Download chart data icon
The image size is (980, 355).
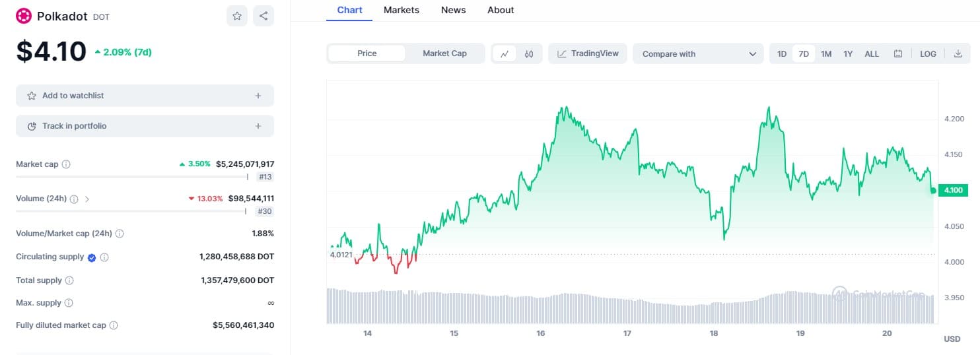(x=958, y=54)
